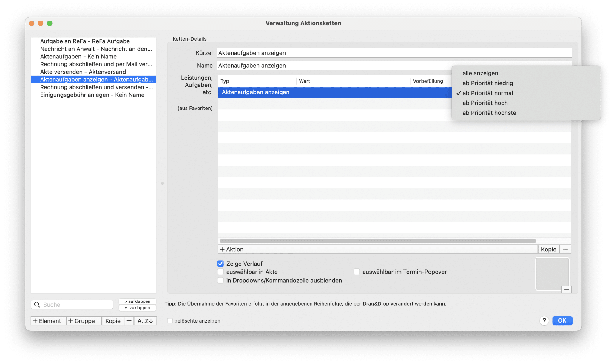Select the Aktenaufgaben anzeigen table row
The width and height of the screenshot is (611, 364).
[335, 92]
